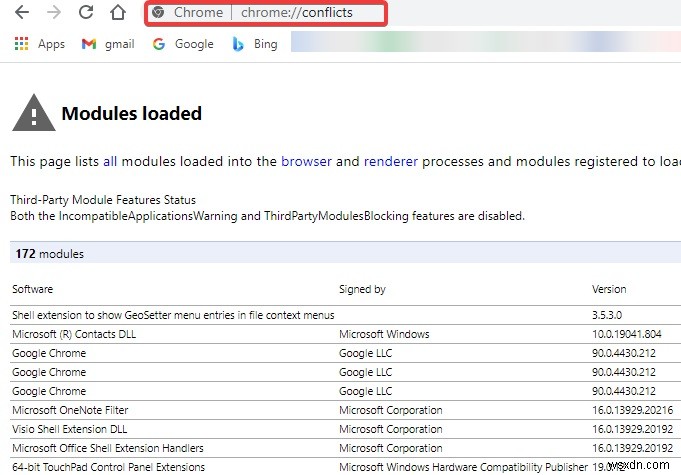This screenshot has width=681, height=475.
Task: Click the Signed by column header
Action: click(x=362, y=289)
